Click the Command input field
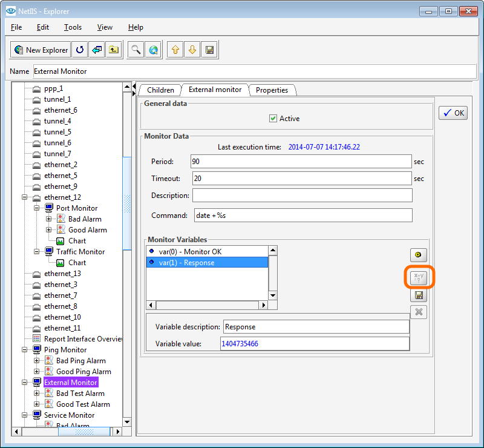The width and height of the screenshot is (484, 448). (x=302, y=216)
